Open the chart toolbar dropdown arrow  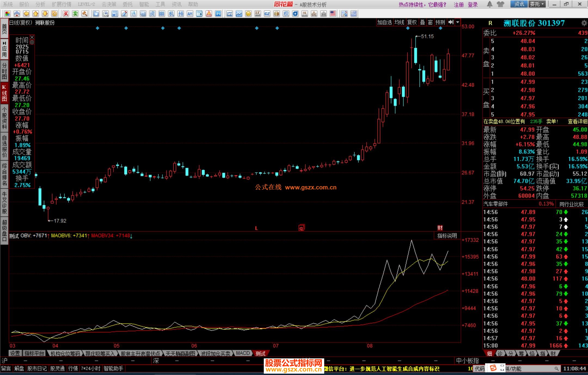(458, 22)
